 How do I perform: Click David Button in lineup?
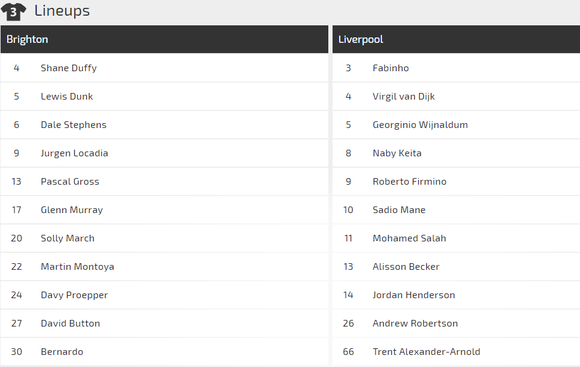[x=70, y=323]
